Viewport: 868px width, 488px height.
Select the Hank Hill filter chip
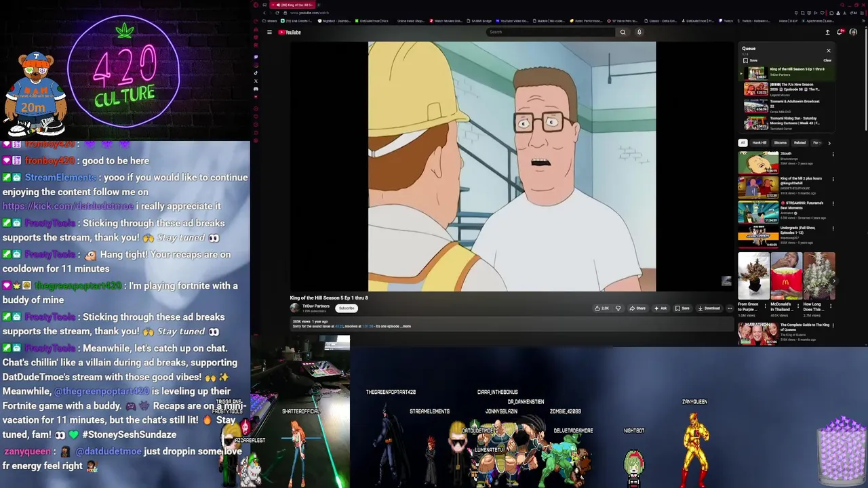[x=759, y=143]
